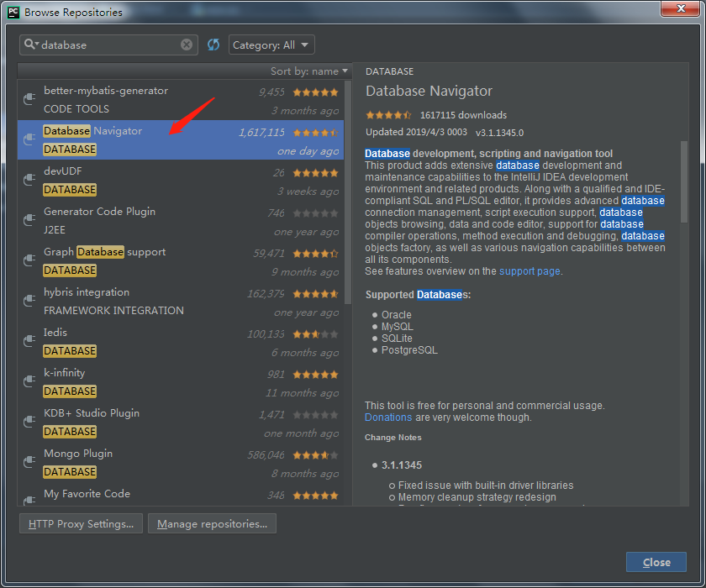
Task: Click plugin icon beside Generator Code Plugin
Action: click(x=29, y=220)
